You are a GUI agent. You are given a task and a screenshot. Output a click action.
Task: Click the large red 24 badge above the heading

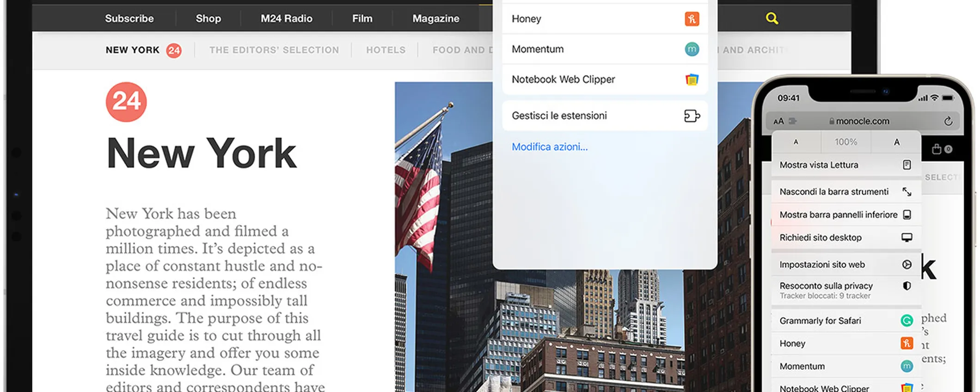[126, 102]
